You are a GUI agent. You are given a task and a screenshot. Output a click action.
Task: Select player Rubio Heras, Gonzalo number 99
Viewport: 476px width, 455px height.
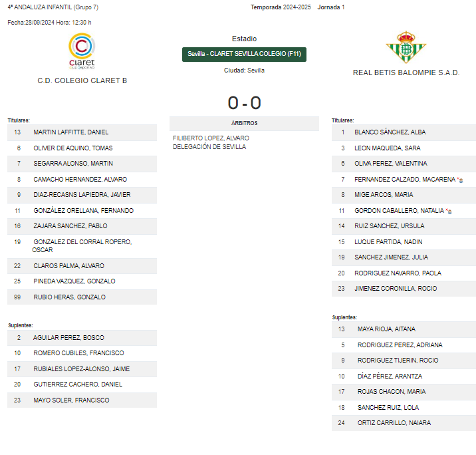point(82,297)
